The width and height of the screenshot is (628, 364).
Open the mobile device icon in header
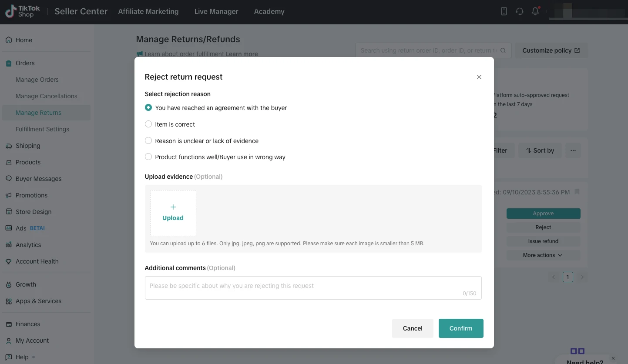click(x=504, y=12)
